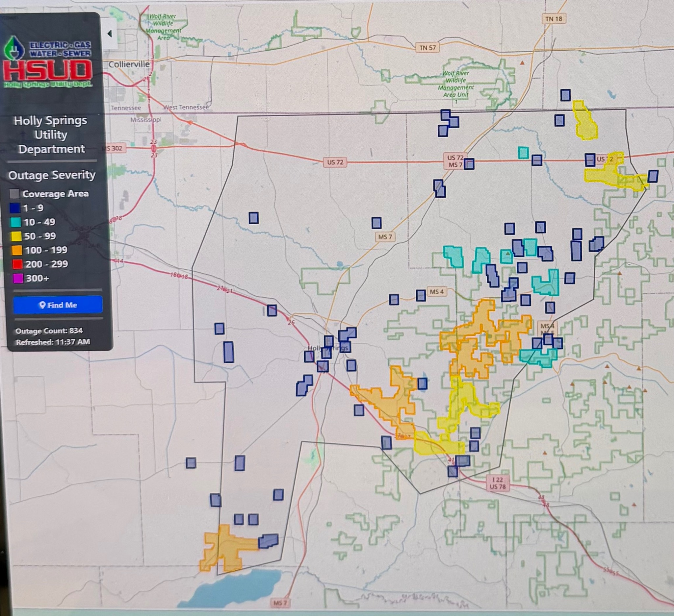Click the Outage Count: 834 text
Image resolution: width=674 pixels, height=616 pixels.
49,331
